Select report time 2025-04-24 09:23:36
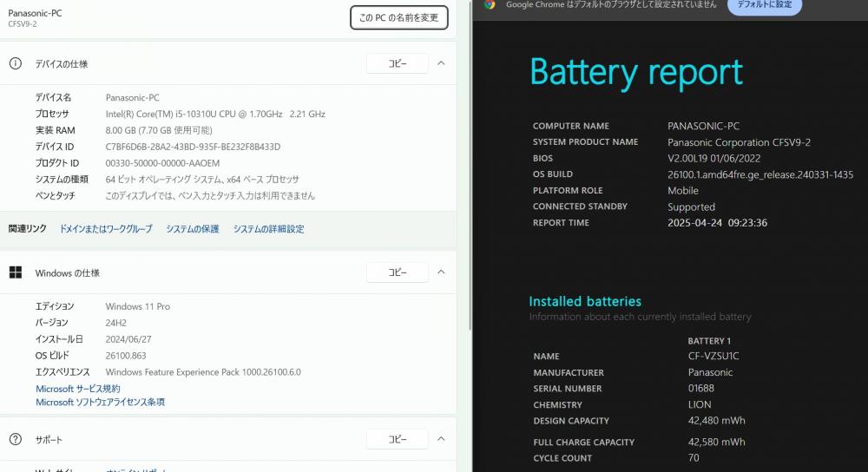868x472 pixels. click(x=718, y=223)
